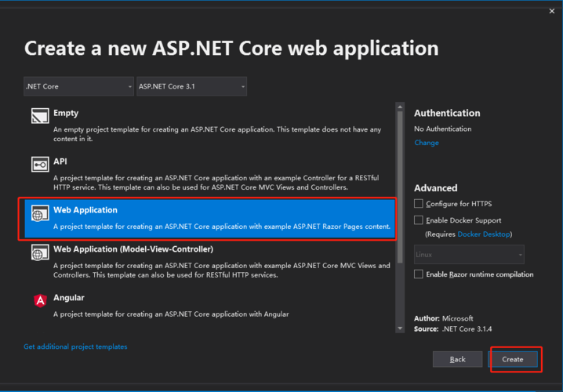This screenshot has height=392, width=563.
Task: Open the .NET Core framework dropdown
Action: (78, 86)
